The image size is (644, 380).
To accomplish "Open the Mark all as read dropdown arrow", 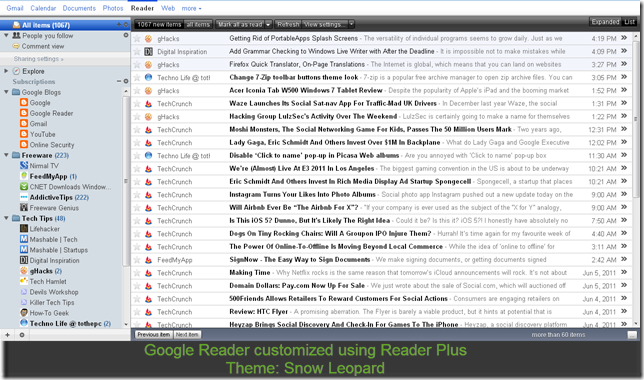I will pyautogui.click(x=268, y=25).
